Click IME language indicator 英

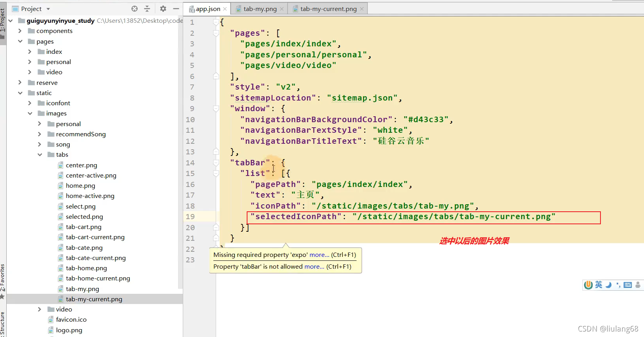click(599, 285)
